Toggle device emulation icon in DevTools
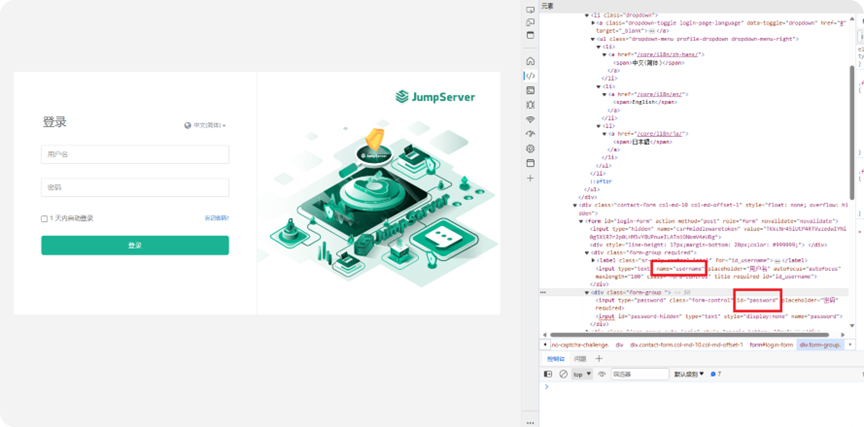The height and width of the screenshot is (427, 864). 530,23
